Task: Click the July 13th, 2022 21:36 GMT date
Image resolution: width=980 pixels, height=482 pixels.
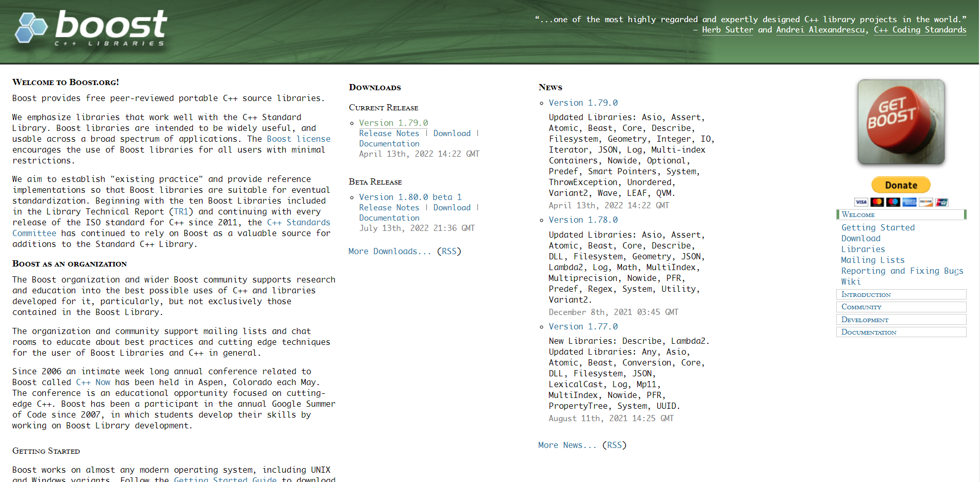Action: 417,228
